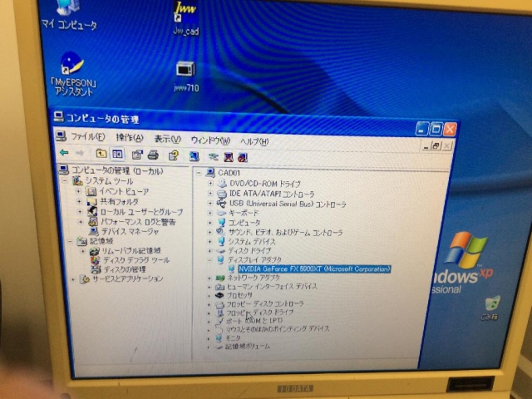Click the Back arrow in the toolbar
Image resolution: width=532 pixels, height=399 pixels.
pyautogui.click(x=64, y=153)
